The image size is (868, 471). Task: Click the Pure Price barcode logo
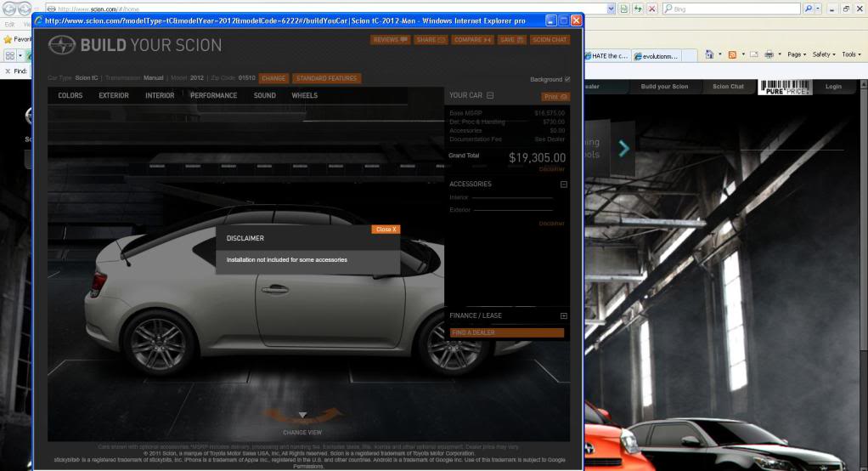pyautogui.click(x=785, y=87)
